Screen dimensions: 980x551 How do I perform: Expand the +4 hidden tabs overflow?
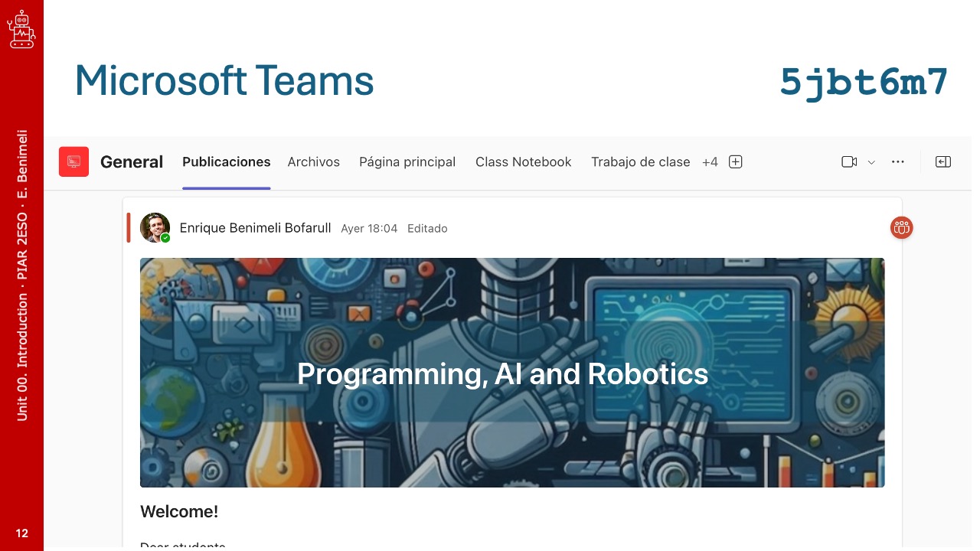[x=710, y=161]
